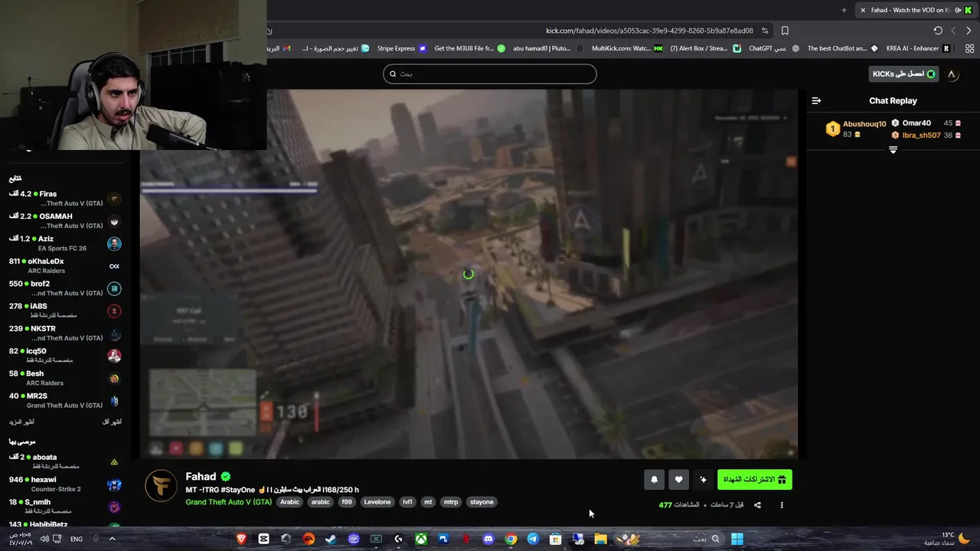Click Besh ARC Raiders sidebar entry
The width and height of the screenshot is (980, 551).
pos(65,378)
